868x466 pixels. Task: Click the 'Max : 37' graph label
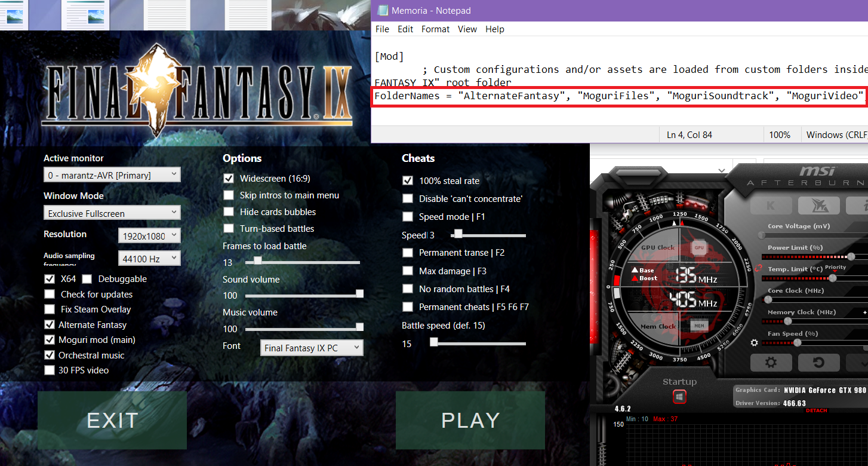tap(666, 419)
